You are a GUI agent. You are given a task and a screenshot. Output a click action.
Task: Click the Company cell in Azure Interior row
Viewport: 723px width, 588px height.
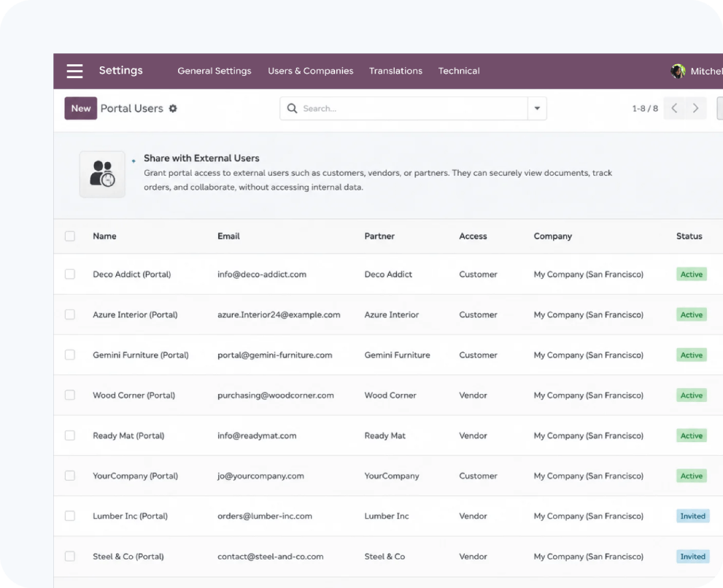[588, 314]
